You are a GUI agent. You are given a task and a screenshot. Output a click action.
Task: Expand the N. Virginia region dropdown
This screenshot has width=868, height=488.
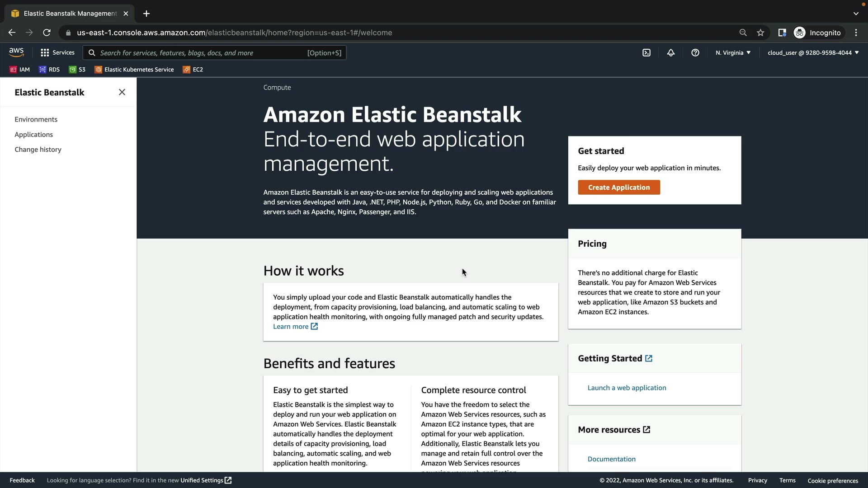click(x=733, y=53)
